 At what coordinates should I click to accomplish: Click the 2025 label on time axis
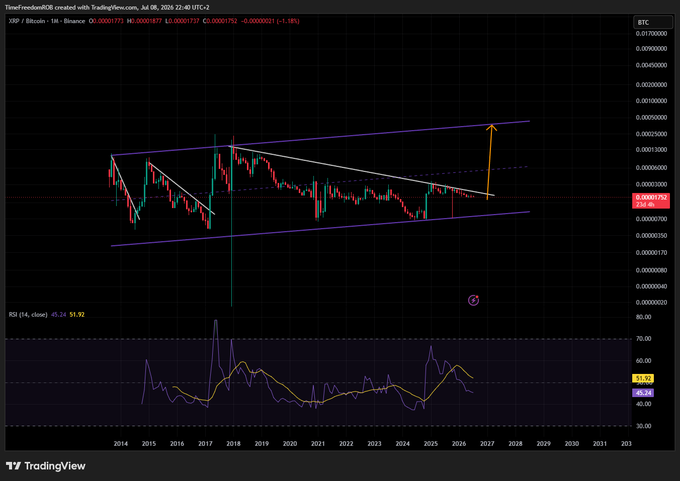click(x=431, y=444)
